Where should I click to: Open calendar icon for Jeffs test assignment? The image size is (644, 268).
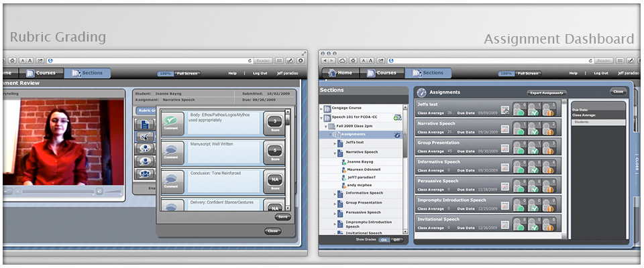pos(504,110)
